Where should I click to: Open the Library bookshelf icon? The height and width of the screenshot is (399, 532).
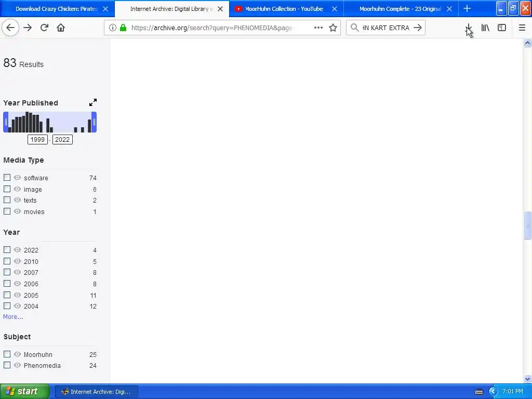point(485,28)
